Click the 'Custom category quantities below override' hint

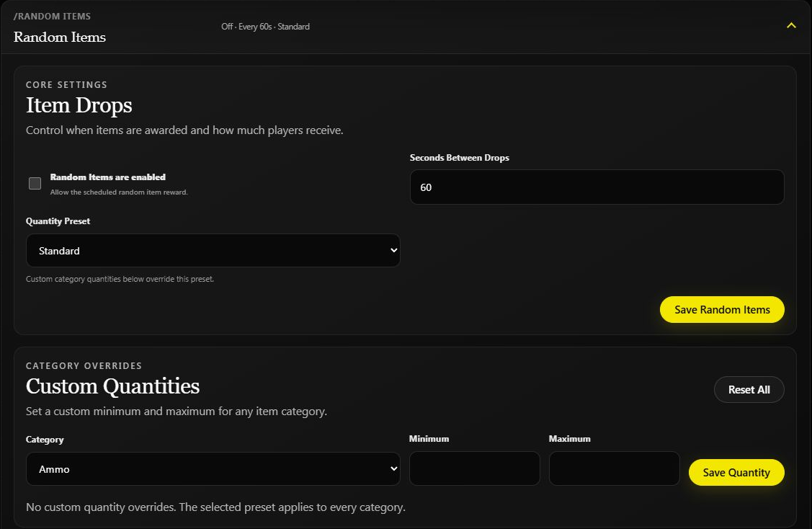(x=120, y=279)
